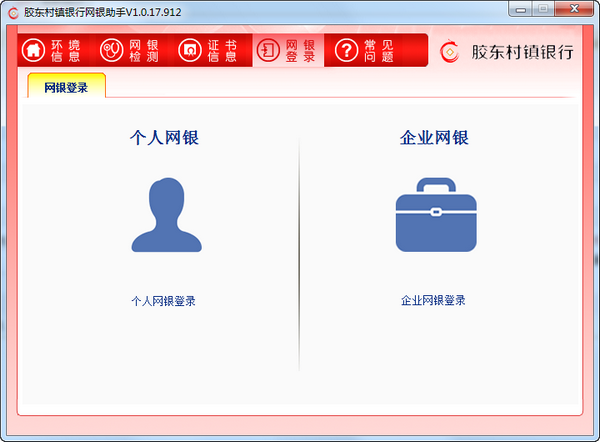Click the login door icon for 网银登录
The image size is (600, 442).
coord(268,50)
